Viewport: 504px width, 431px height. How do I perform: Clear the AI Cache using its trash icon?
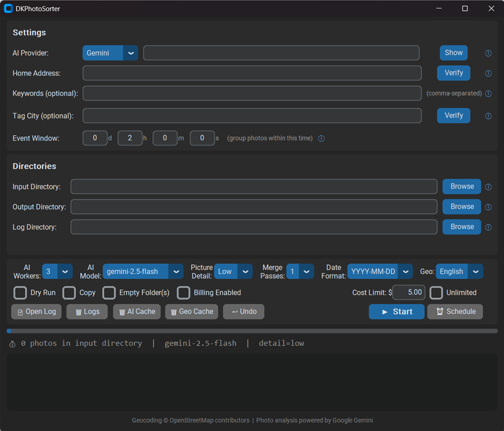pyautogui.click(x=123, y=311)
